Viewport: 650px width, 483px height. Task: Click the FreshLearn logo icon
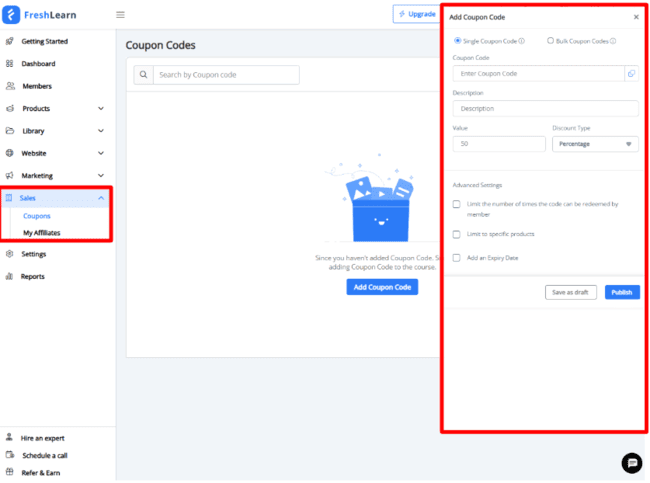[x=11, y=15]
